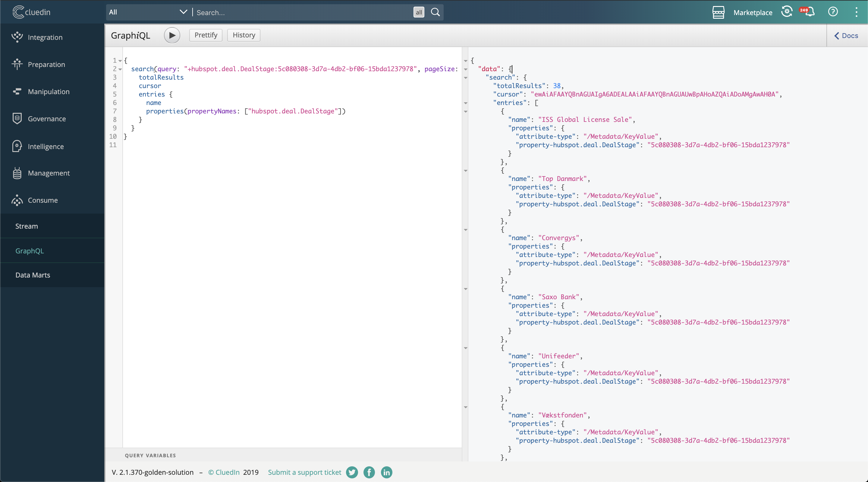Toggle the 'all' filter in search bar

(419, 12)
